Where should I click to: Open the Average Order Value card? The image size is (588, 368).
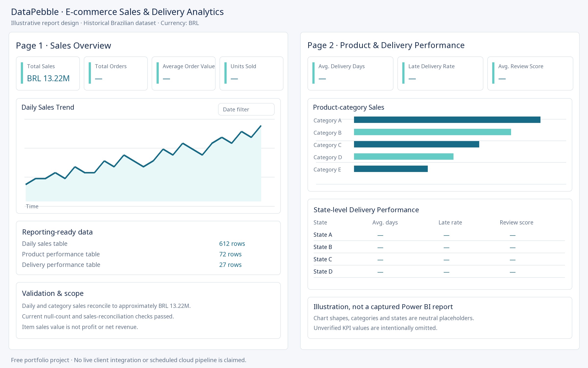click(x=184, y=74)
